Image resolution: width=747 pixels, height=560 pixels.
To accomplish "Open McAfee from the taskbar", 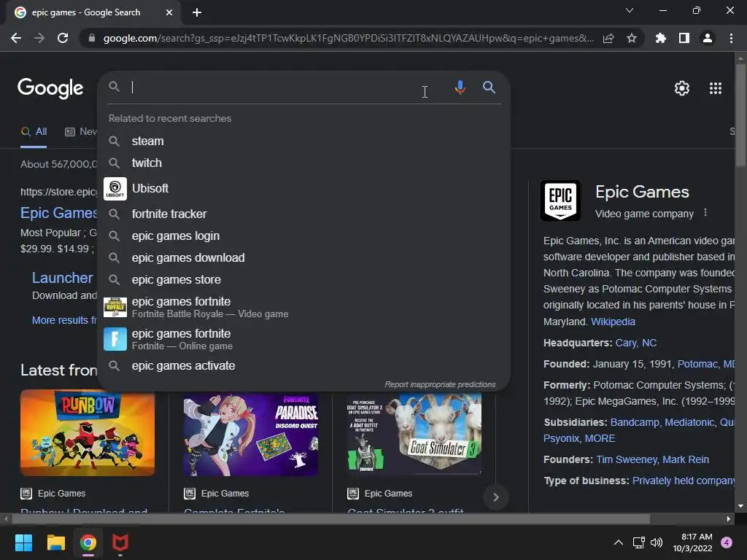I will point(120,542).
